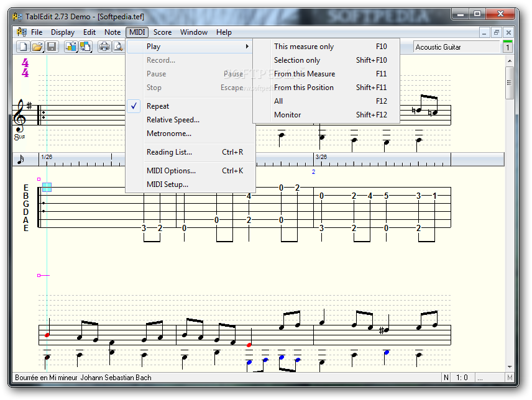Click the M indicator in status bar

510,378
